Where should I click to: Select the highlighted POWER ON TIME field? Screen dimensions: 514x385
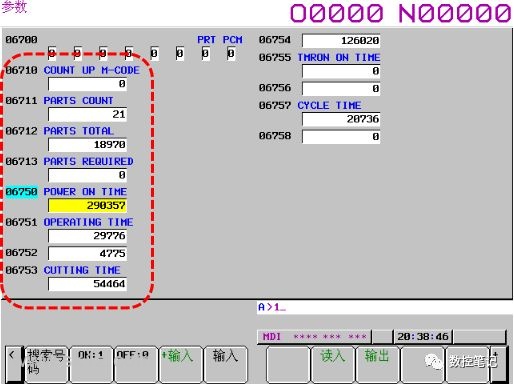[x=87, y=205]
